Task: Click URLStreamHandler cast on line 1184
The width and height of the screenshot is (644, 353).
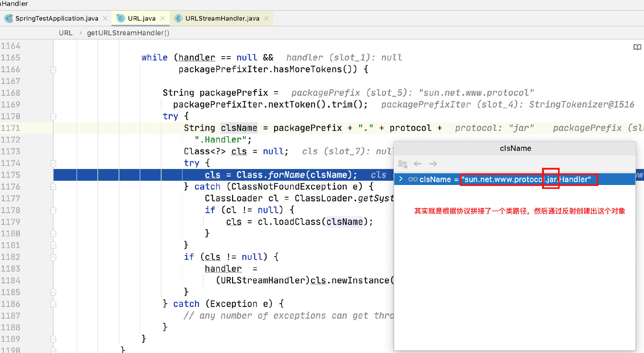Action: 263,280
